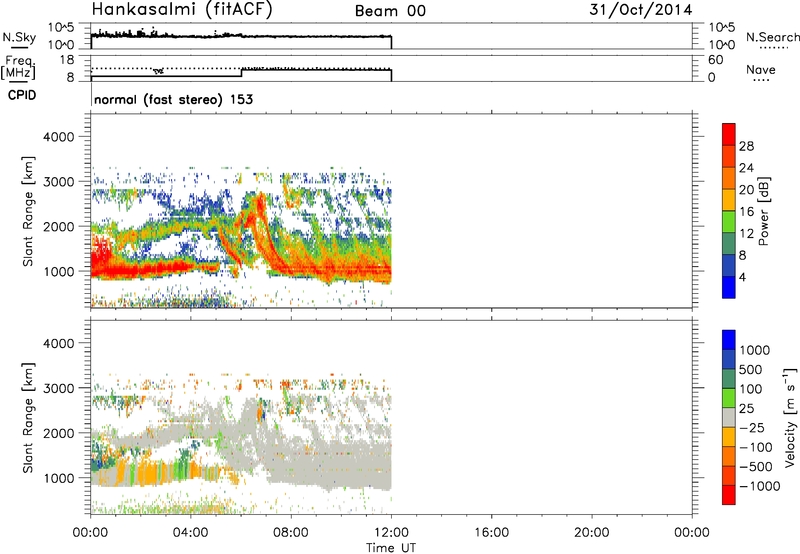Pick the gray segment of Velocity colorbar
The image size is (800, 554).
[x=729, y=417]
